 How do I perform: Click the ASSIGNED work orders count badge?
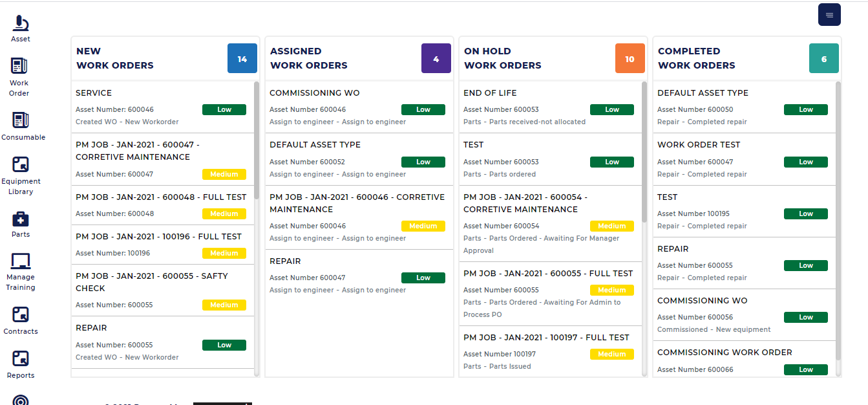point(436,58)
